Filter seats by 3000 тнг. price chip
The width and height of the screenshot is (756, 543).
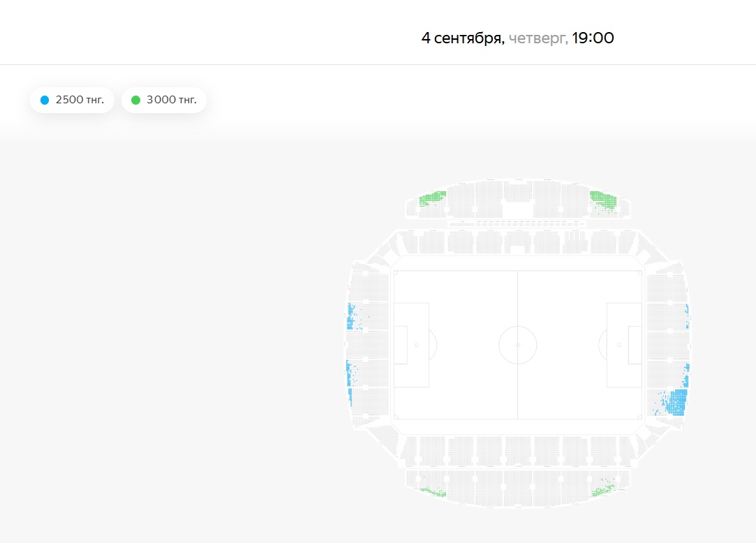pos(164,100)
